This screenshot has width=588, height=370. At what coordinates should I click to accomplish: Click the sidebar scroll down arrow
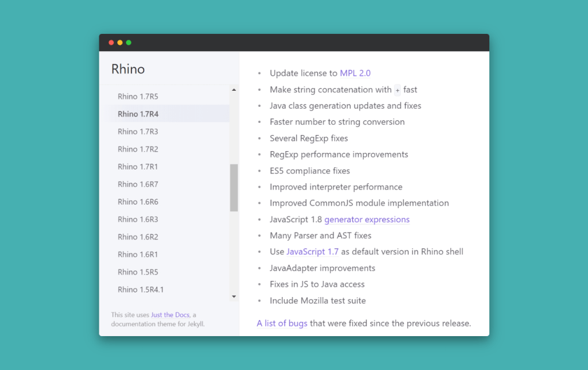tap(234, 296)
